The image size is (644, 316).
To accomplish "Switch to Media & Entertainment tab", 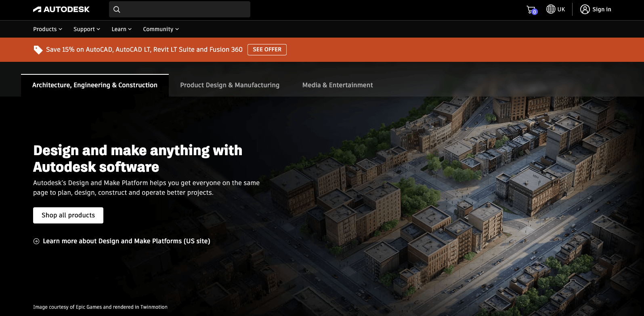I will click(338, 85).
